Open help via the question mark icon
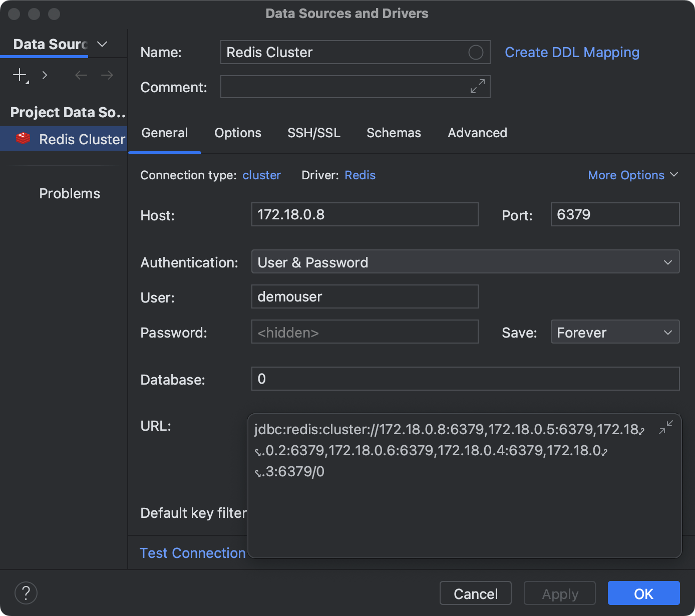Screen dimensions: 695x616 click(x=26, y=593)
